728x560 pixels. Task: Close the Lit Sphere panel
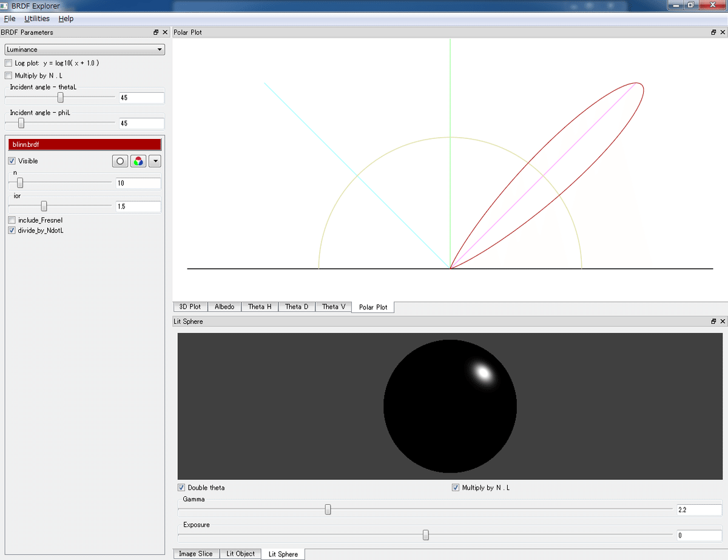[723, 321]
